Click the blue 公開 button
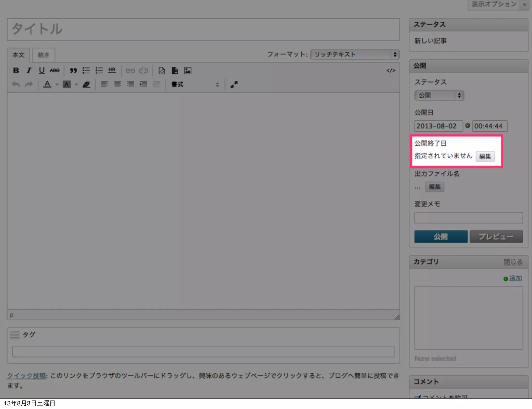The height and width of the screenshot is (409, 532). [x=441, y=237]
